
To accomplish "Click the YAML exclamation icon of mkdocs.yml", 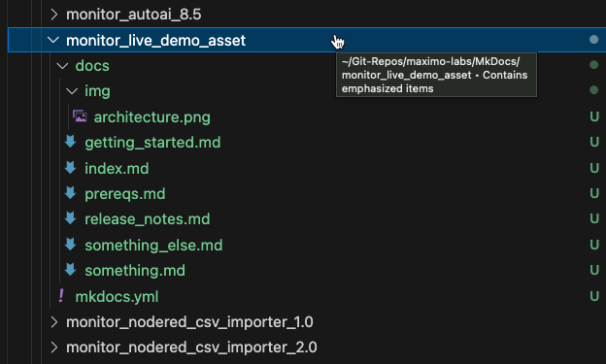I will coord(61,296).
